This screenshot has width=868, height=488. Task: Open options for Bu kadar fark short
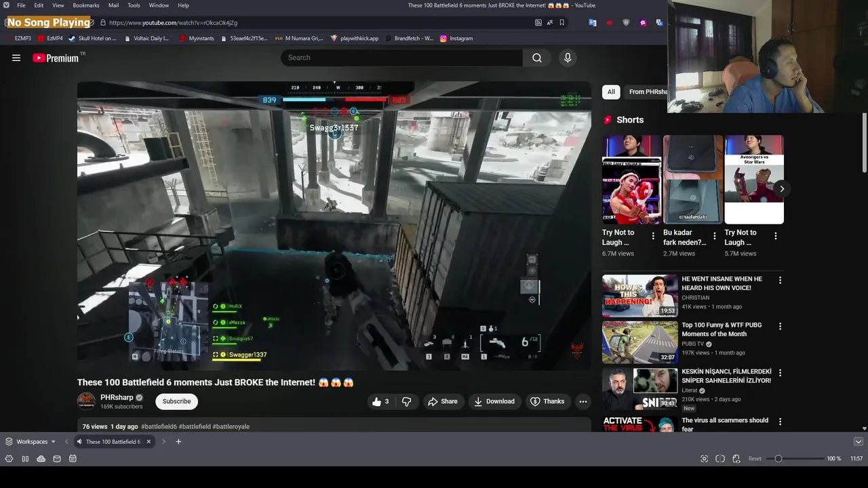click(x=714, y=236)
